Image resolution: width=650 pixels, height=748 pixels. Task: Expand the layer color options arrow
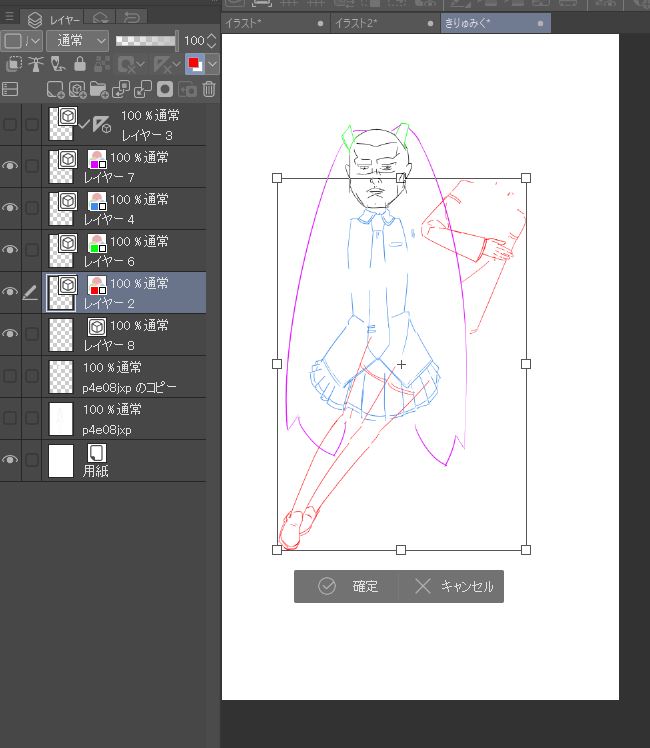[212, 64]
